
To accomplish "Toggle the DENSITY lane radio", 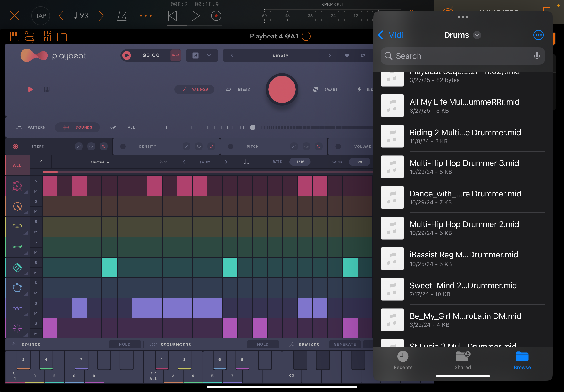I will coord(123,146).
